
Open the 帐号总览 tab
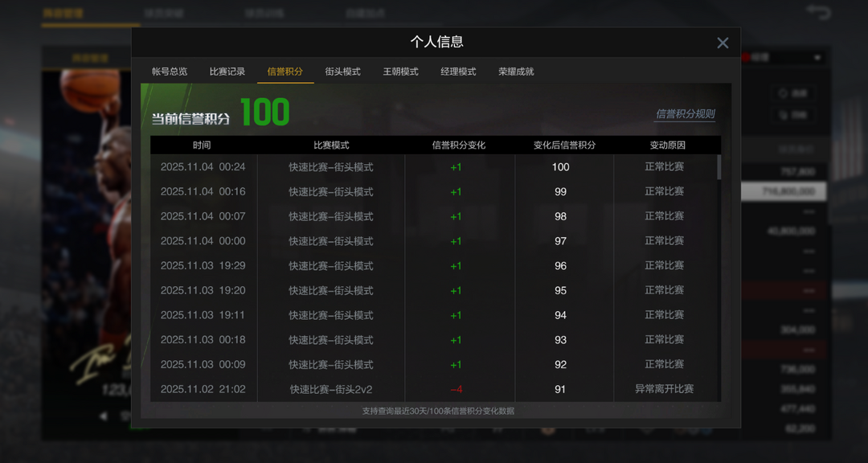[170, 72]
